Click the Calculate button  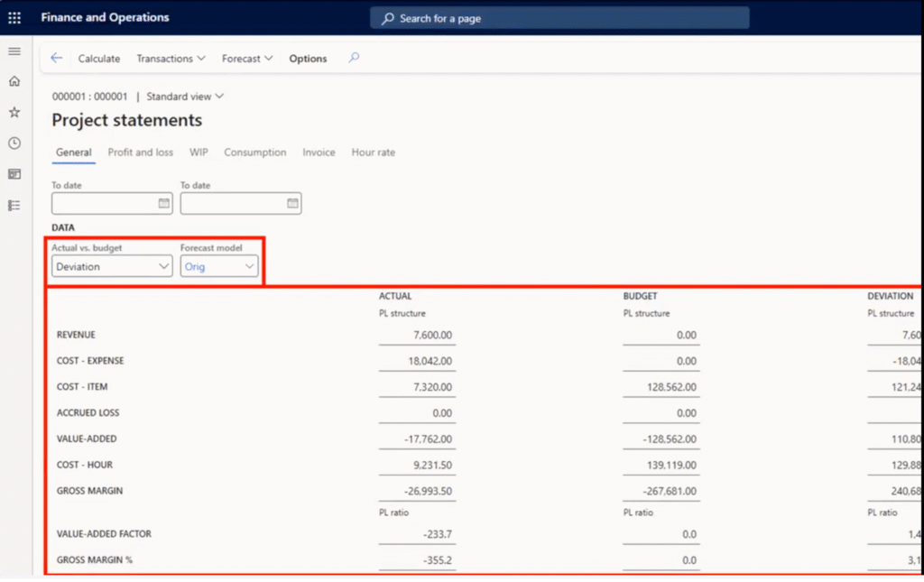coord(98,59)
